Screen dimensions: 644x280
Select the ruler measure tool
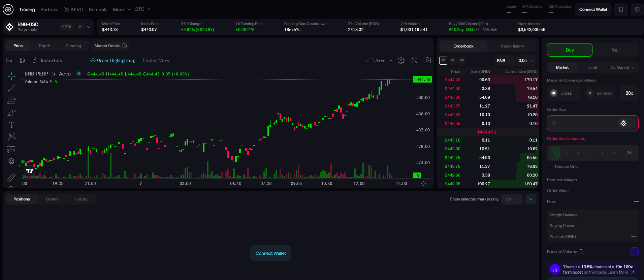coord(11,177)
